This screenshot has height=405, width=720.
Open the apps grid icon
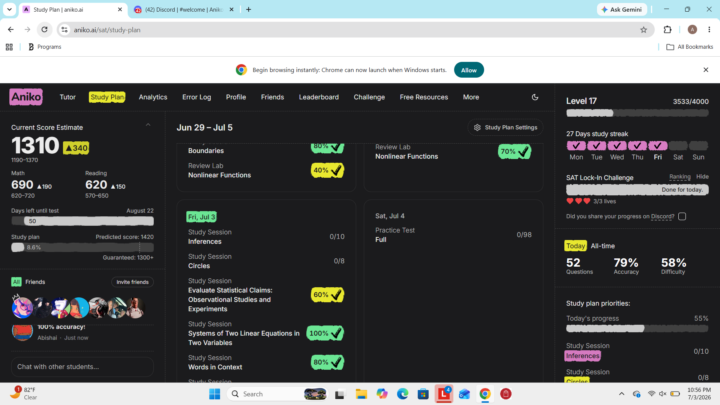(9, 47)
